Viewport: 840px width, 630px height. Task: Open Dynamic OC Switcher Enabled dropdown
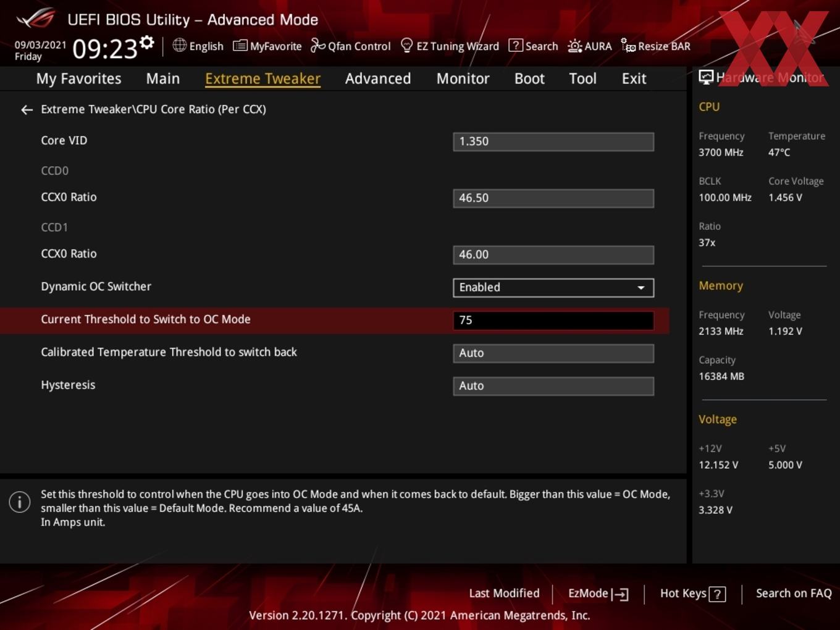[x=553, y=287]
